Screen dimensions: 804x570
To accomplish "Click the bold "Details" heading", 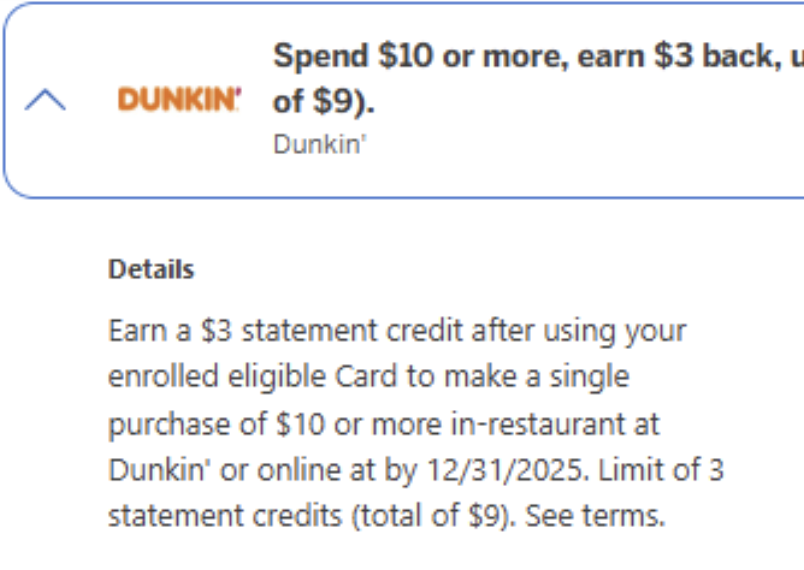I will [151, 269].
